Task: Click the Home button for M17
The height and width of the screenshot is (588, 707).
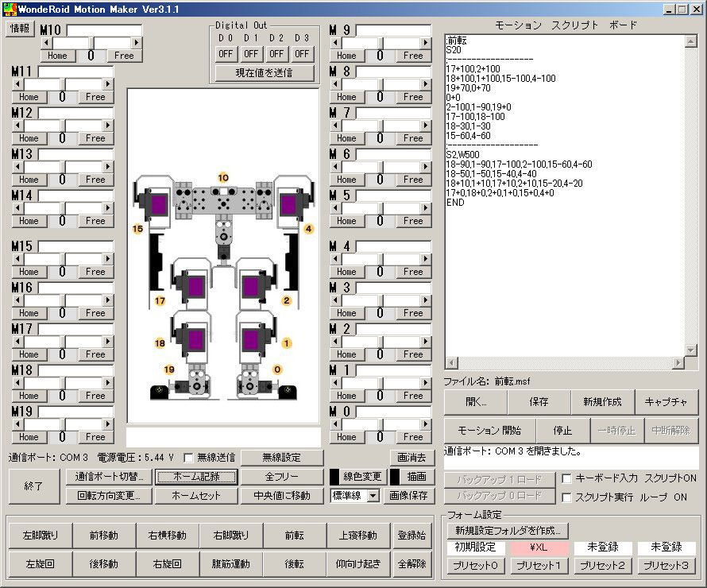Action: [x=29, y=354]
